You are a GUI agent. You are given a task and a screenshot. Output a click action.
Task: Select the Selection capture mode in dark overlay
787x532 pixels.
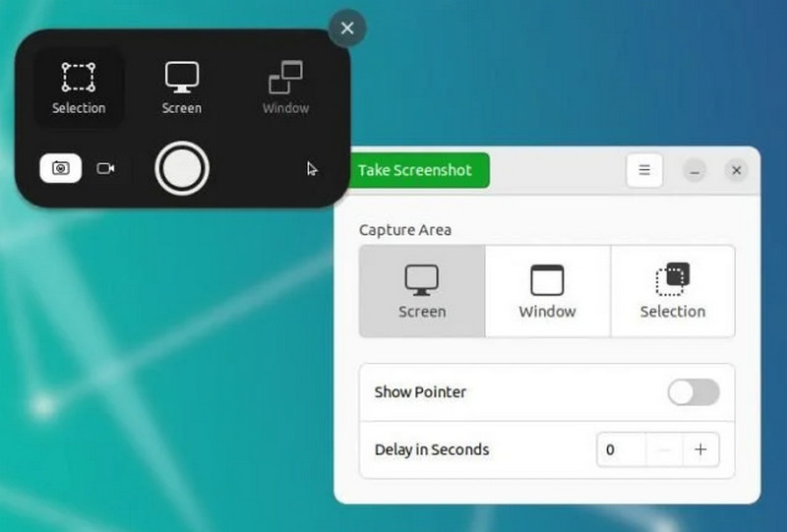pos(79,88)
